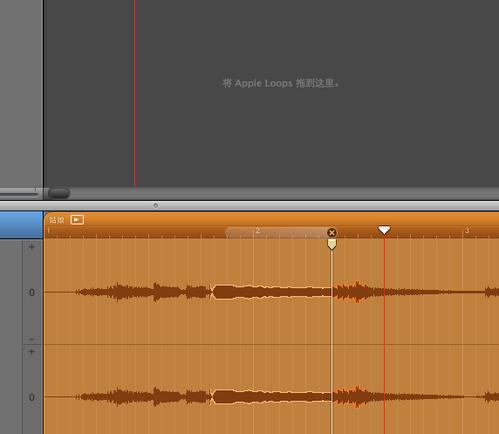Click the dark horizontal scrollbar thumb under the arrange area

[59, 193]
